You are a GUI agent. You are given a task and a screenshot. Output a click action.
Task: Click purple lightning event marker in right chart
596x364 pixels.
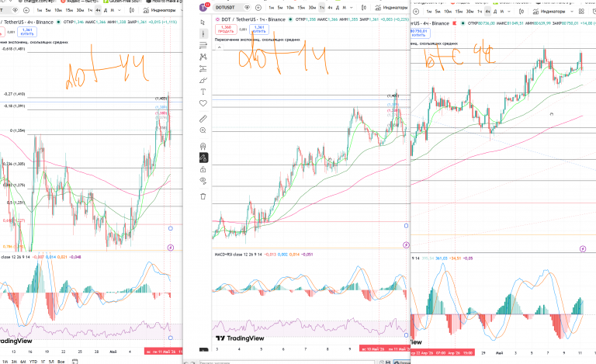[583, 249]
